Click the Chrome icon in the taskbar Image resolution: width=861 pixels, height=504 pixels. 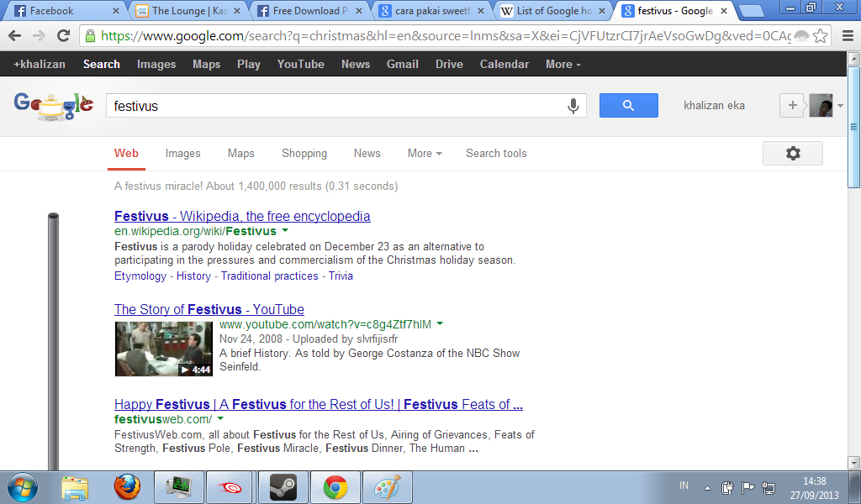(x=335, y=487)
